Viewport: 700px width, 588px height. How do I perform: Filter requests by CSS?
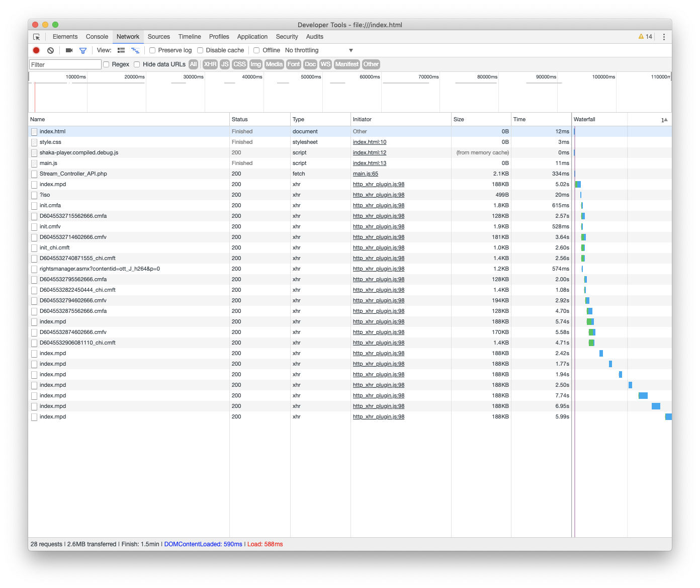[x=240, y=64]
